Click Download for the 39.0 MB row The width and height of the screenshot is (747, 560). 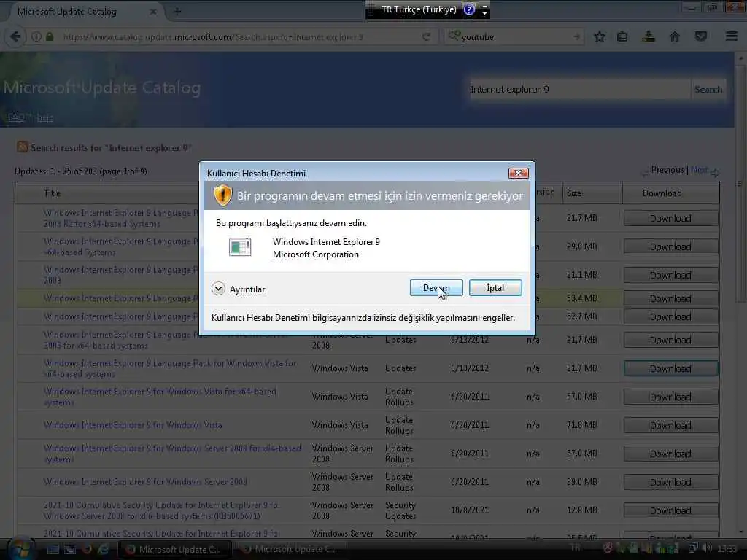(x=671, y=482)
